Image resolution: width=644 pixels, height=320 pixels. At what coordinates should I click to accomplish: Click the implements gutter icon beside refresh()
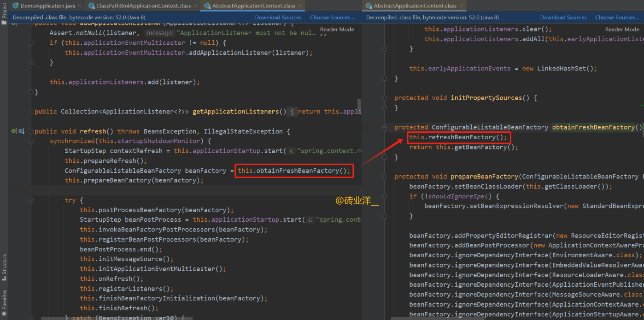click(x=14, y=131)
